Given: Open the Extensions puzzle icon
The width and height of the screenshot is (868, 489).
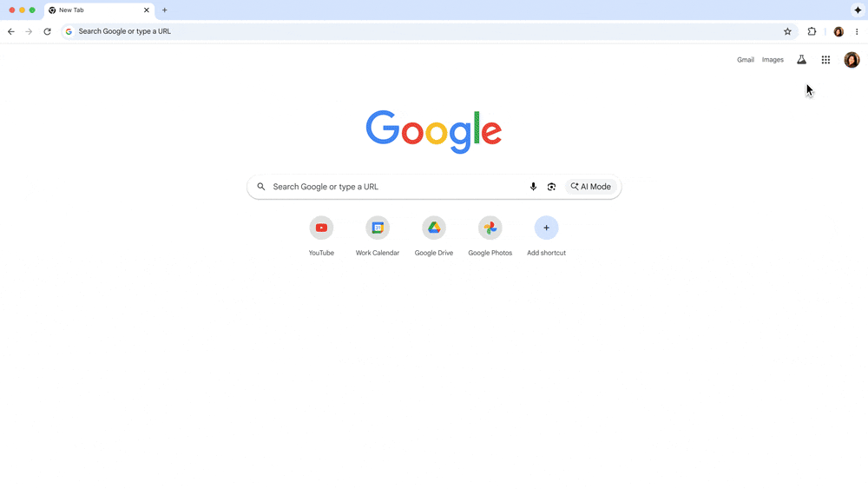Looking at the screenshot, I should coord(812,31).
